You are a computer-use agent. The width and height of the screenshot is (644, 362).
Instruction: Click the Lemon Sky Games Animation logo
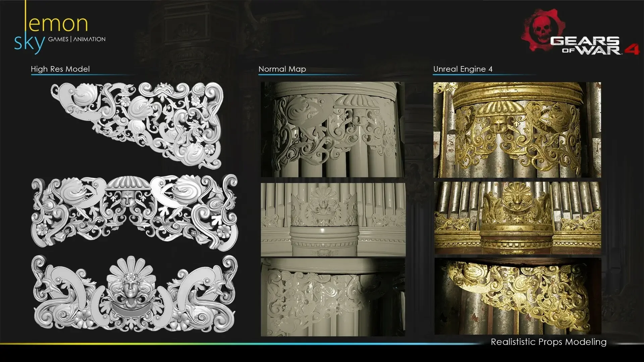[60, 28]
